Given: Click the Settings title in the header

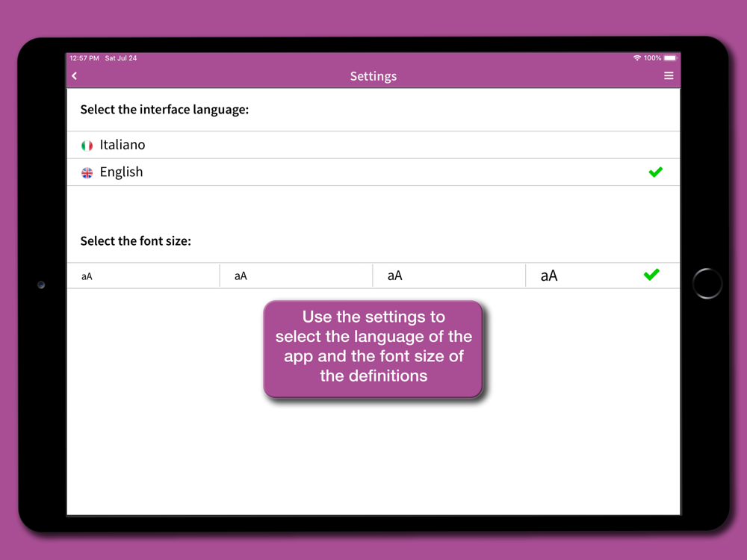Looking at the screenshot, I should [x=373, y=76].
